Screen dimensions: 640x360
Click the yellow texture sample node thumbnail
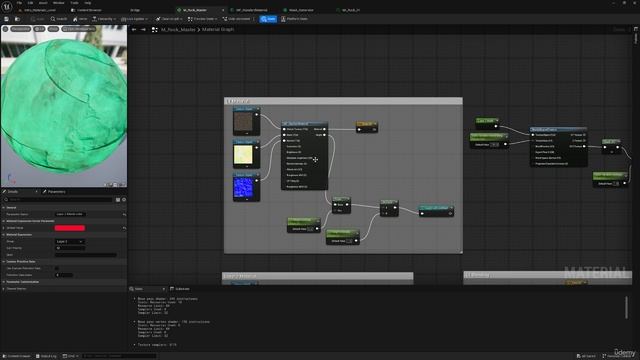[243, 155]
